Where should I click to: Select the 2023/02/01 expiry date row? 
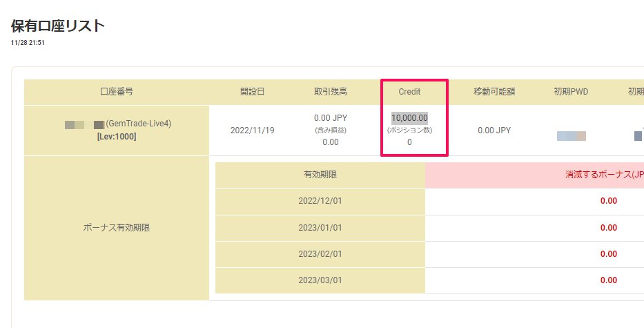(x=320, y=254)
